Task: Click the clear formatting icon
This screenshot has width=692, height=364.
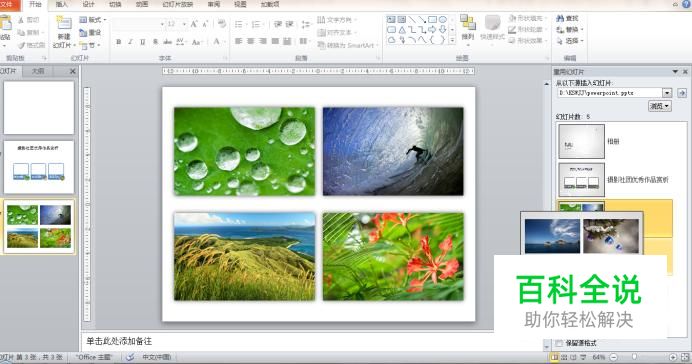Action: [x=222, y=24]
